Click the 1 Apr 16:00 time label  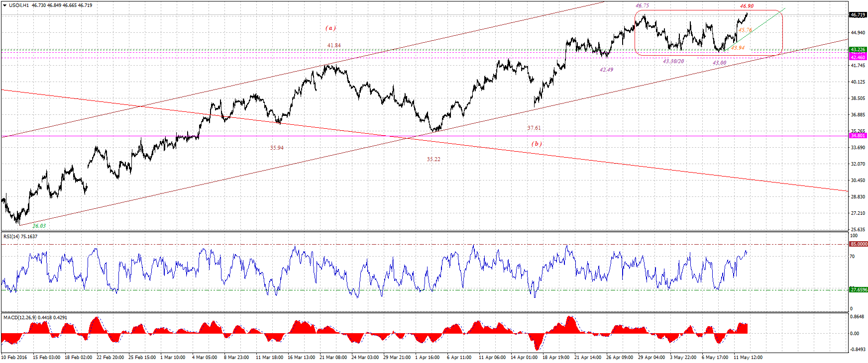point(428,358)
